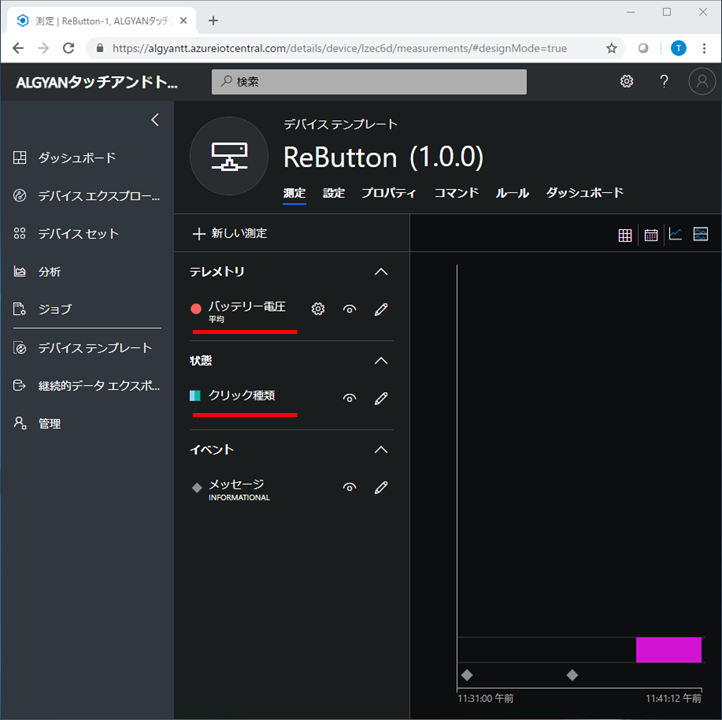
Task: Select the クリック種類 state label
Action: (x=242, y=395)
